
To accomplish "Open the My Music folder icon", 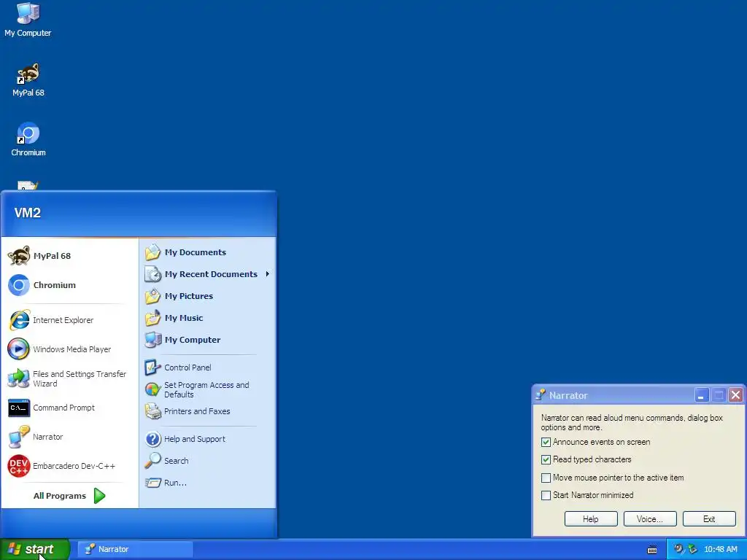I will coord(153,318).
